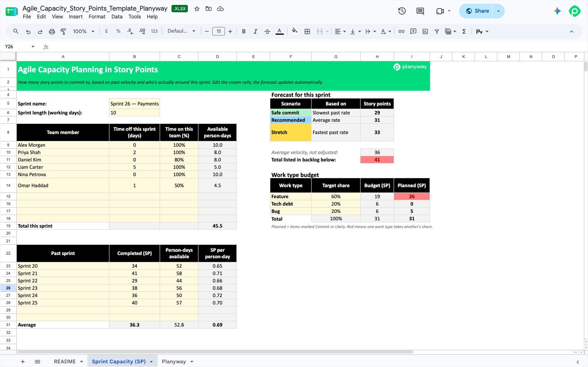Screen dimensions: 588x367
Task: Open the Format menu
Action: tap(97, 17)
